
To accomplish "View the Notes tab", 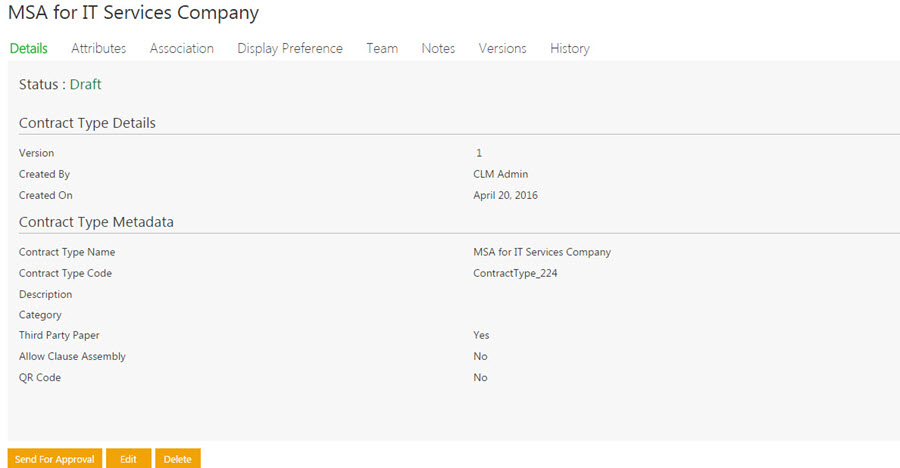I will (438, 48).
